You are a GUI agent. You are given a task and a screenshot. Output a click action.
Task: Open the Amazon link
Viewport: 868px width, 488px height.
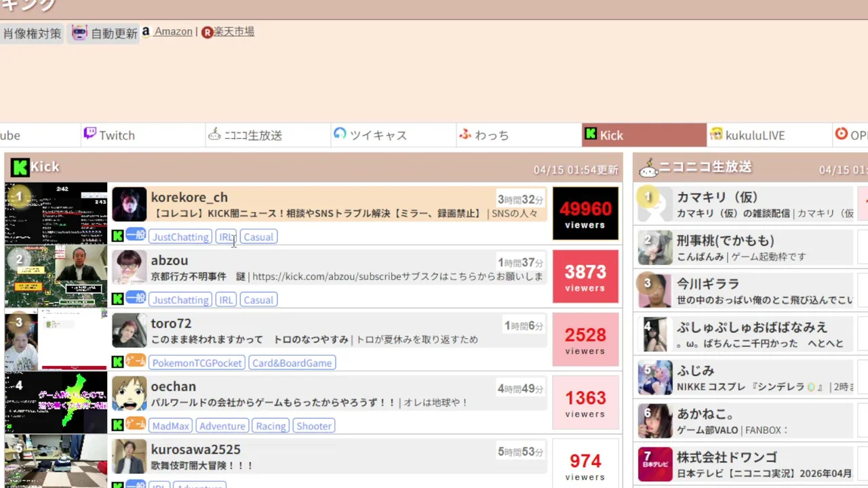pos(173,31)
